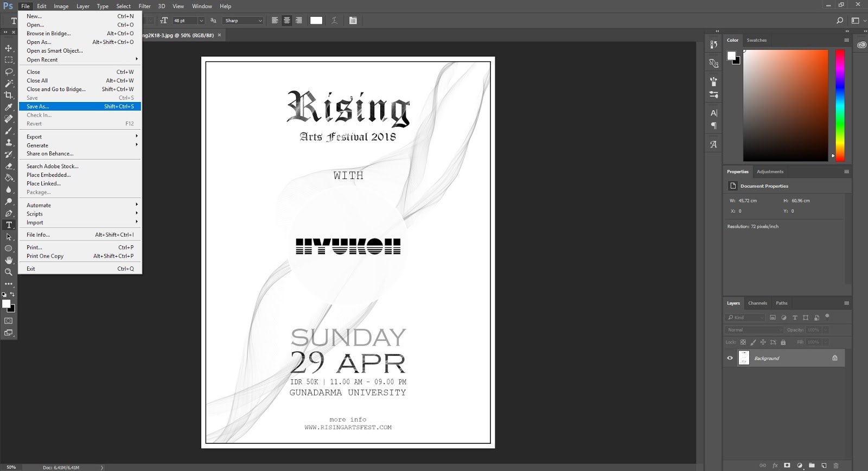Change screen mode from toolbar
Viewport: 868px width, 471px height.
[9, 333]
